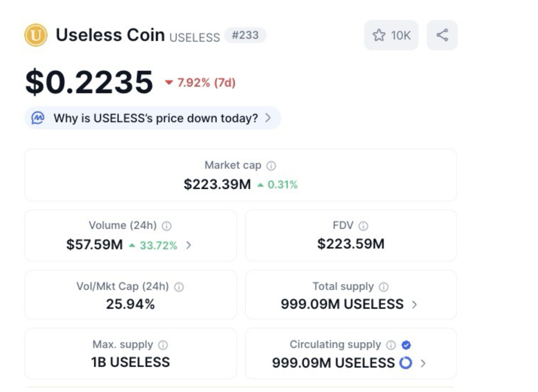Click Circulating supply info icon
This screenshot has width=538, height=392.
391,345
